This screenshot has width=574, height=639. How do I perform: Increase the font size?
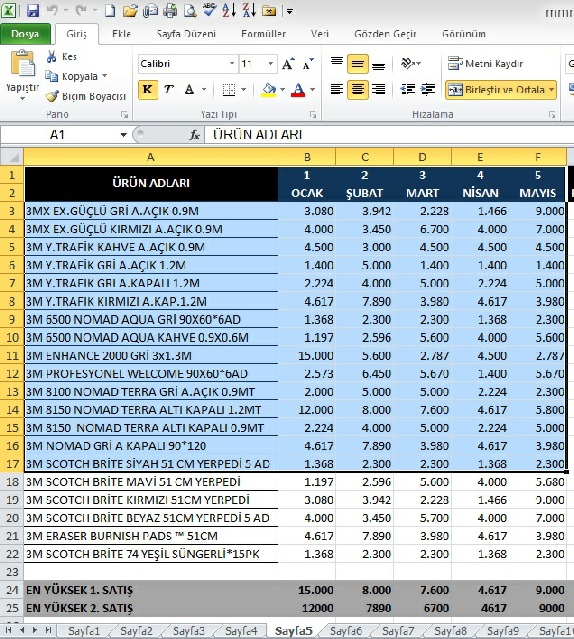(288, 64)
